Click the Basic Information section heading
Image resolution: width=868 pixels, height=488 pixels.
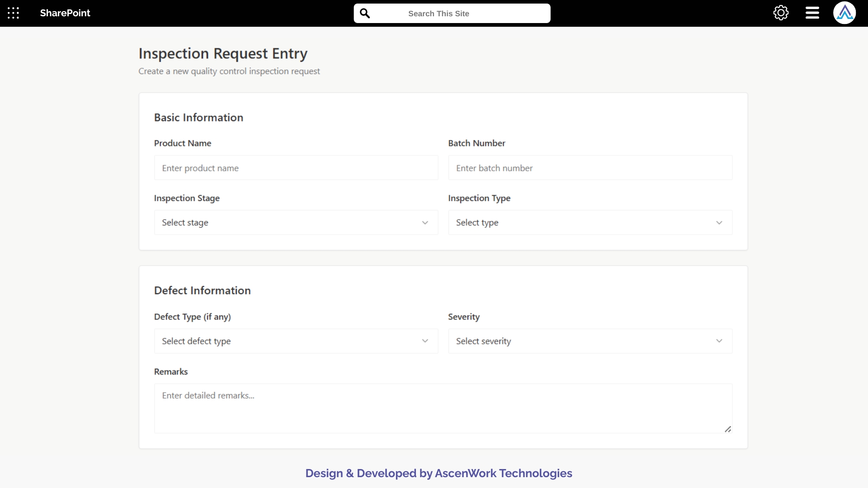(198, 117)
